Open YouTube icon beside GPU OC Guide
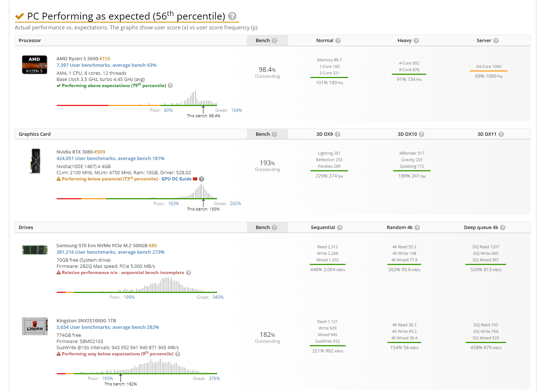Image resolution: width=545 pixels, height=392 pixels. click(195, 179)
